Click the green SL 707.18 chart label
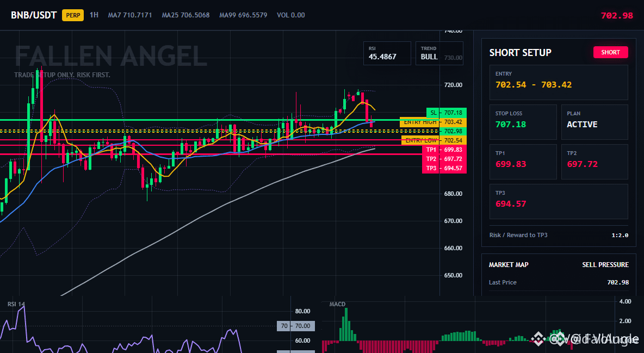This screenshot has width=644, height=353. coord(447,113)
